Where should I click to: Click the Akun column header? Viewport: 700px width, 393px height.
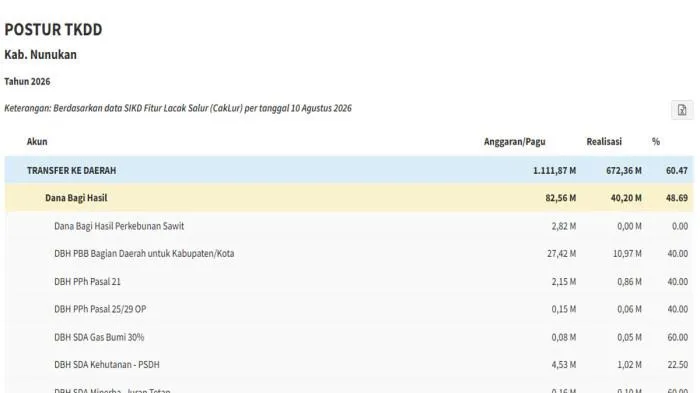[37, 142]
